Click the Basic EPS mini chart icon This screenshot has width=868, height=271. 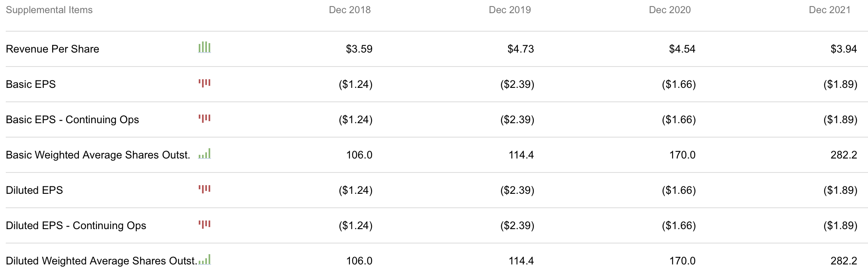tap(204, 83)
